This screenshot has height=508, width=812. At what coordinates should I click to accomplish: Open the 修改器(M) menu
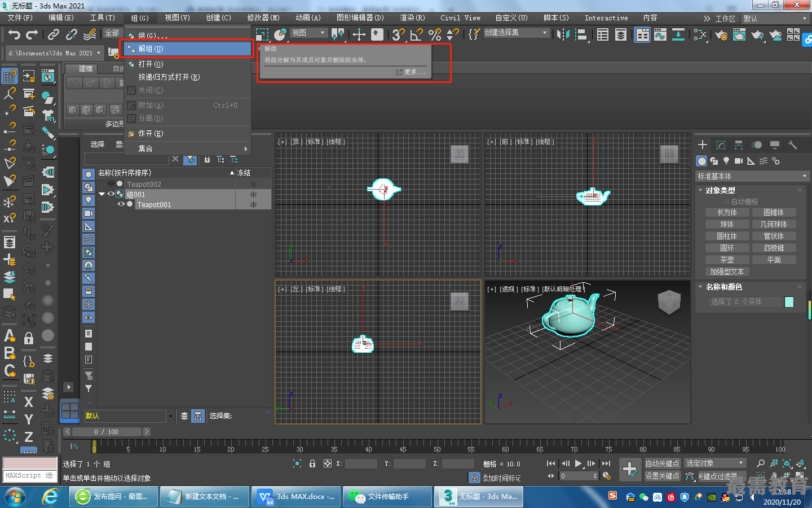263,18
